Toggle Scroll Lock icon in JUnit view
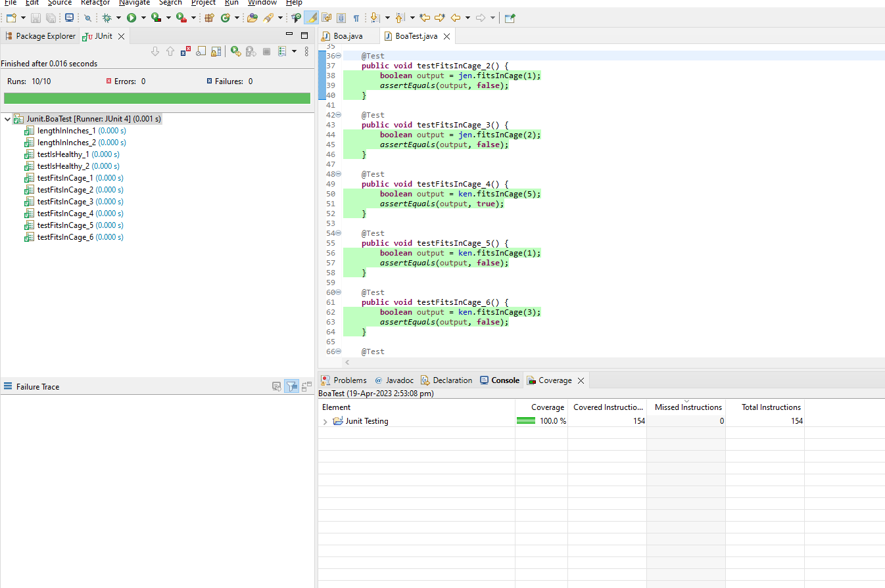This screenshot has height=588, width=885. 216,51
